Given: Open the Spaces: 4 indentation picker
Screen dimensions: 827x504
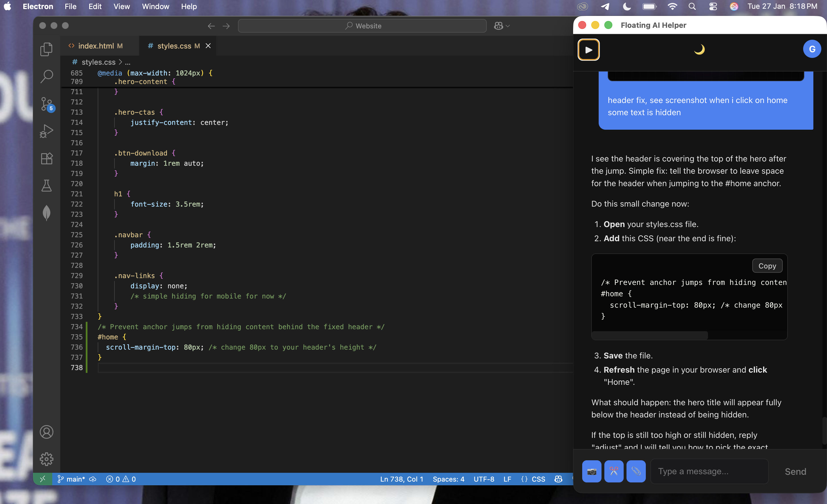Looking at the screenshot, I should [448, 479].
